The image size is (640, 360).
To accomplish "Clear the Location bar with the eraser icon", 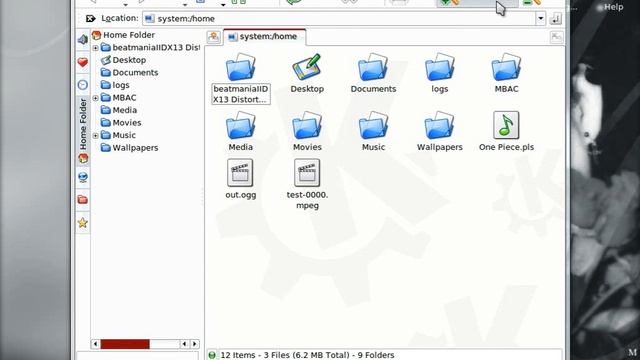I will pyautogui.click(x=90, y=18).
